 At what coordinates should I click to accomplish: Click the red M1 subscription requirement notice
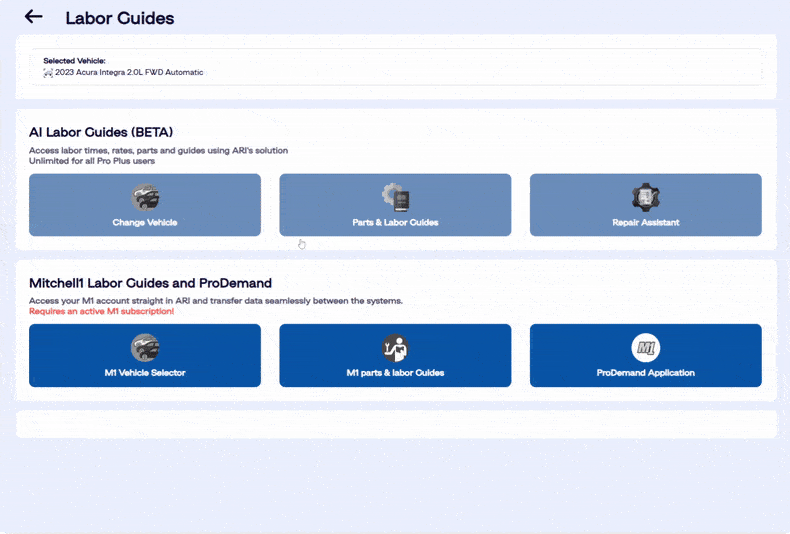point(101,311)
